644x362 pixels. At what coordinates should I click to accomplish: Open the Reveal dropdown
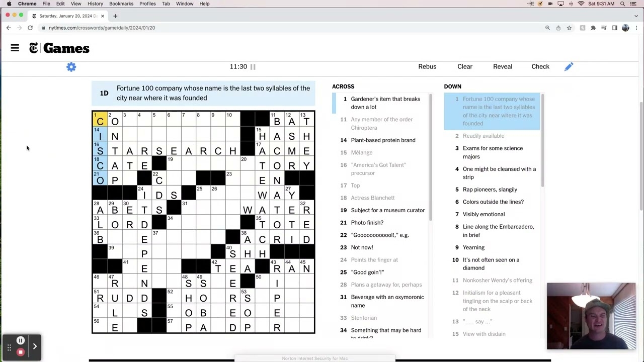(x=502, y=66)
